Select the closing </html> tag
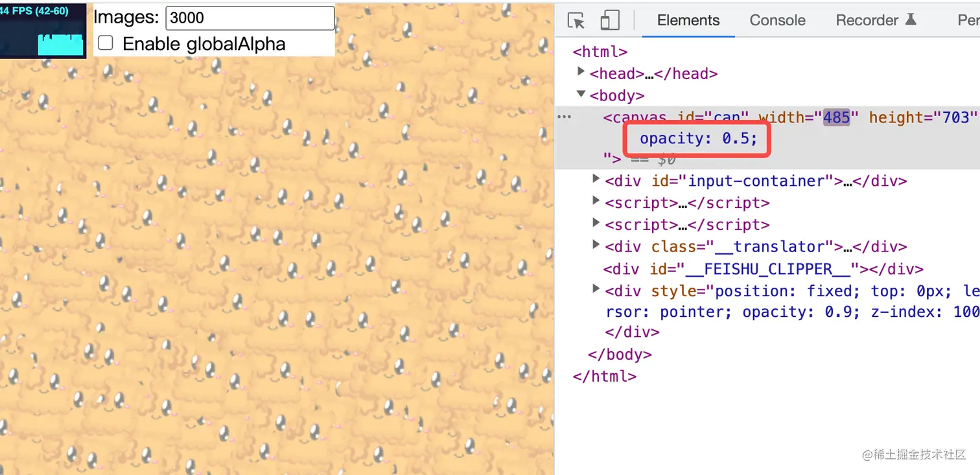980x475 pixels. 605,376
